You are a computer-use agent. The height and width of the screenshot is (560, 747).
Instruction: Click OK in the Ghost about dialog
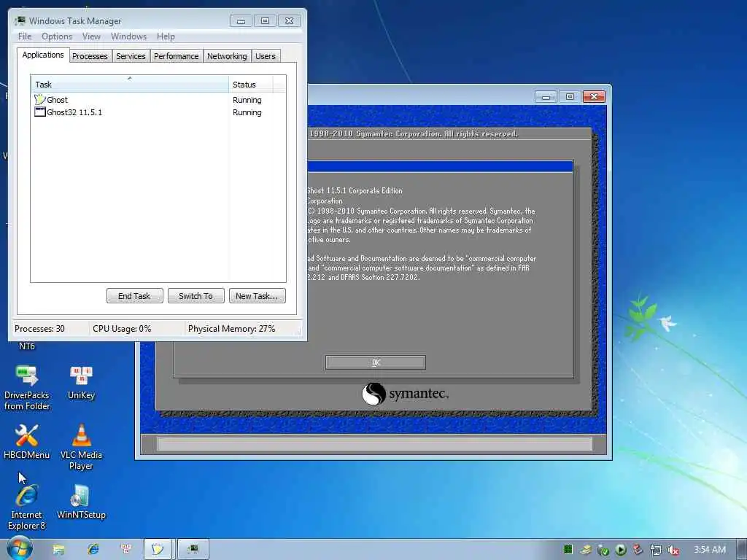click(x=376, y=362)
